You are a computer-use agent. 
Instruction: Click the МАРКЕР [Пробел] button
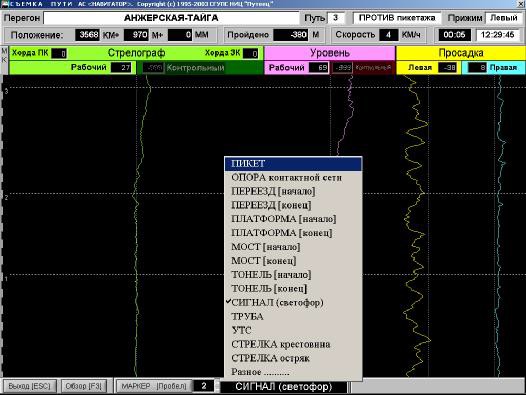(x=154, y=386)
